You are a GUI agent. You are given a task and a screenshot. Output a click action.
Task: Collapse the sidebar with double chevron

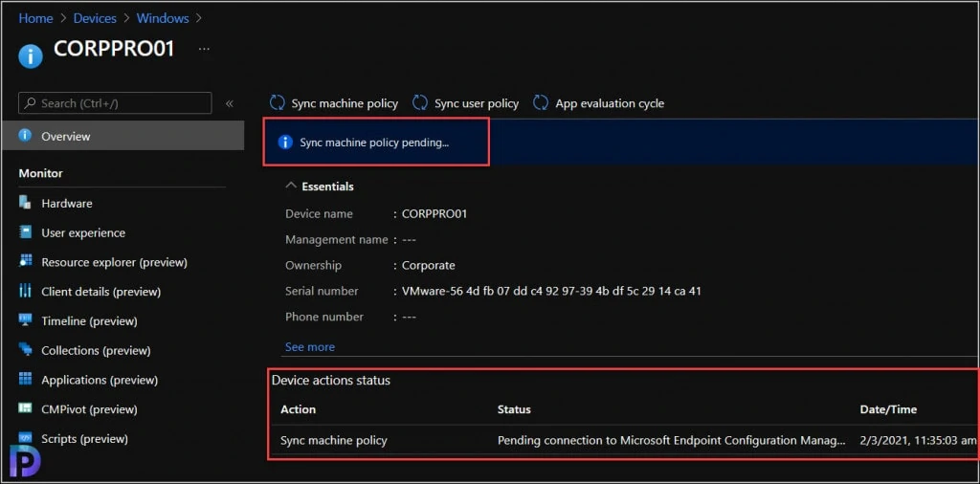230,103
